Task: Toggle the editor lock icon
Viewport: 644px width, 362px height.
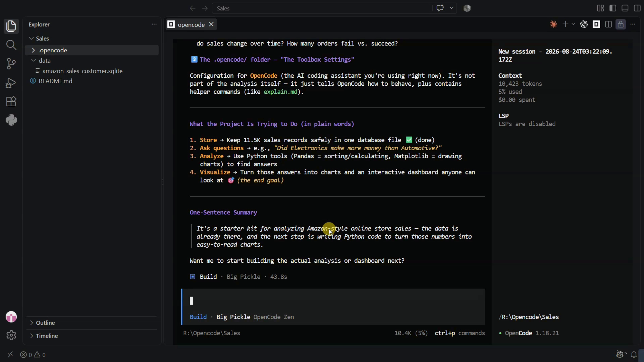Action: point(621,24)
